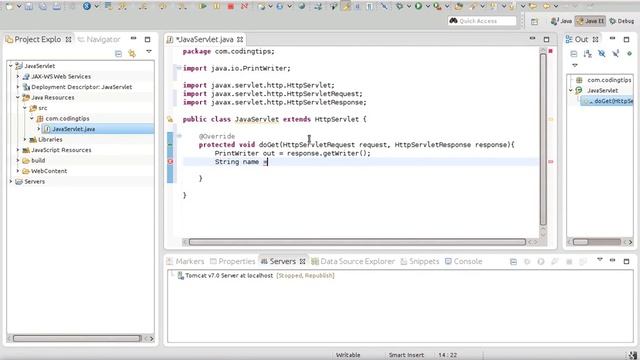Click the warning bulb beside class declaration
Image resolution: width=640 pixels, height=360 pixels.
170,119
